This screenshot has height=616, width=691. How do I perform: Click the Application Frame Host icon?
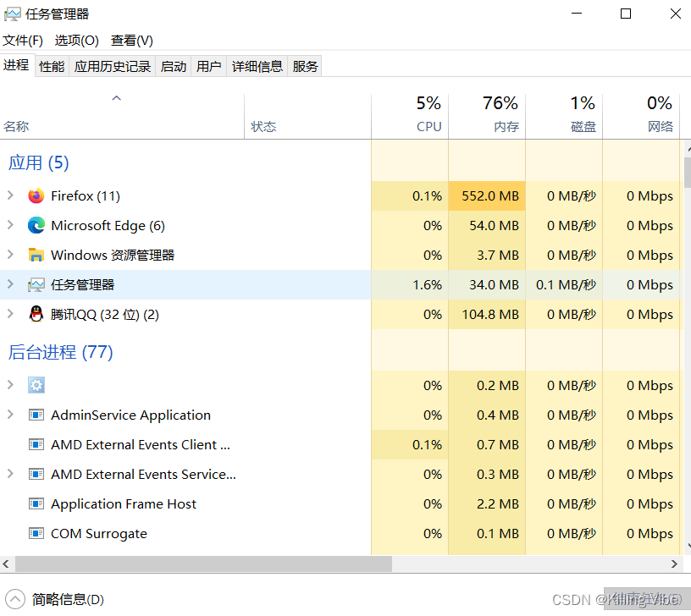tap(36, 503)
